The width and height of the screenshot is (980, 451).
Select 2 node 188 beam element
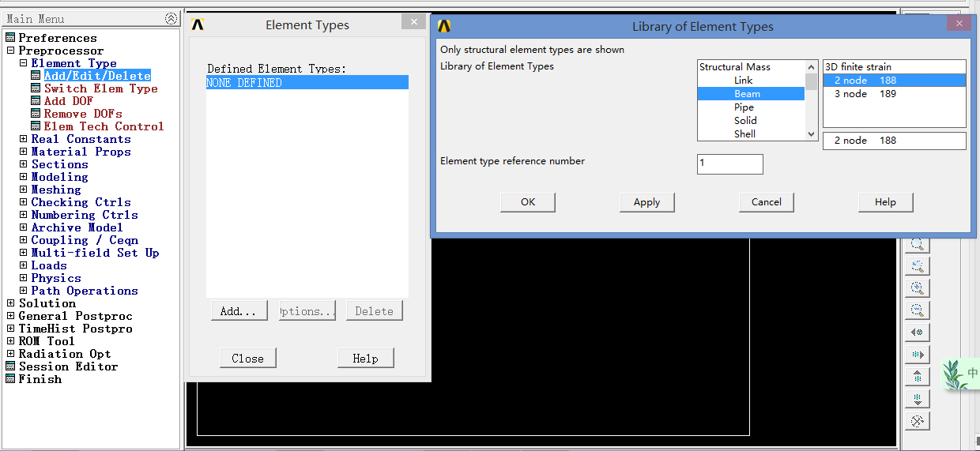895,81
